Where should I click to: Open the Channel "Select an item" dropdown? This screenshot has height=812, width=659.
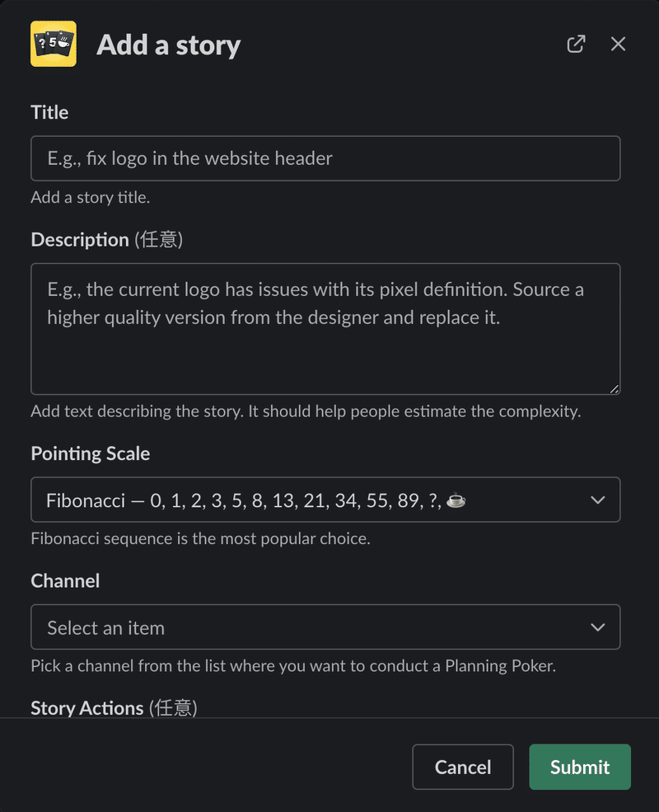(325, 627)
